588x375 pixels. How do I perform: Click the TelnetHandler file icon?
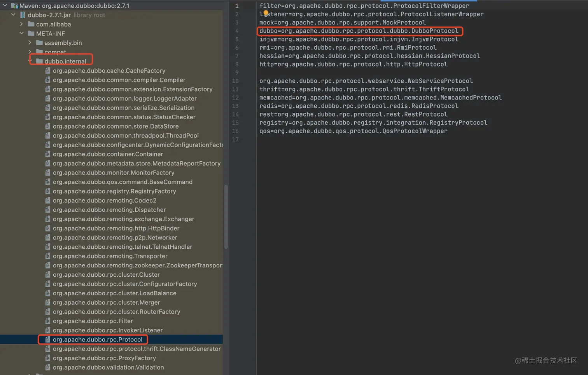point(48,247)
